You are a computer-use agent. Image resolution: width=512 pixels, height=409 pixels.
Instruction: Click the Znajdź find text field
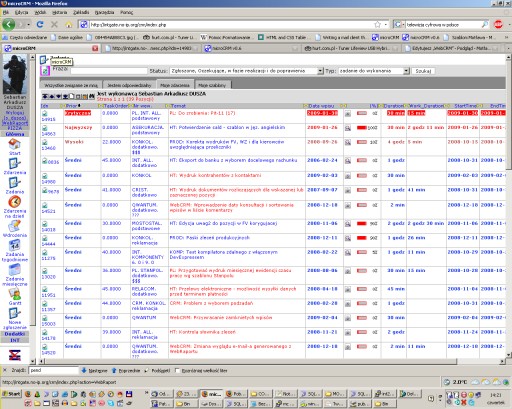click(53, 370)
